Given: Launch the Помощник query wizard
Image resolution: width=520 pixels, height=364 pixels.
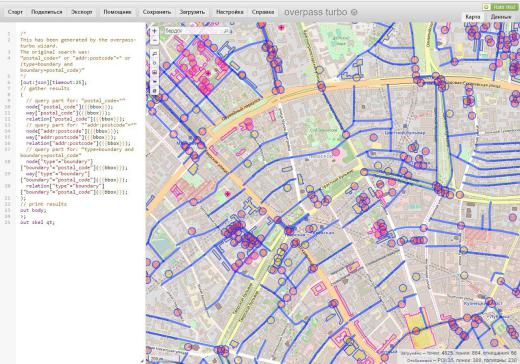Looking at the screenshot, I should coord(117,12).
